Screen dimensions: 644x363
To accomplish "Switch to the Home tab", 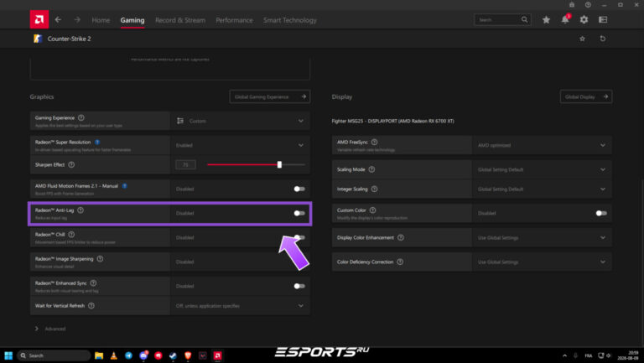I will [x=101, y=20].
